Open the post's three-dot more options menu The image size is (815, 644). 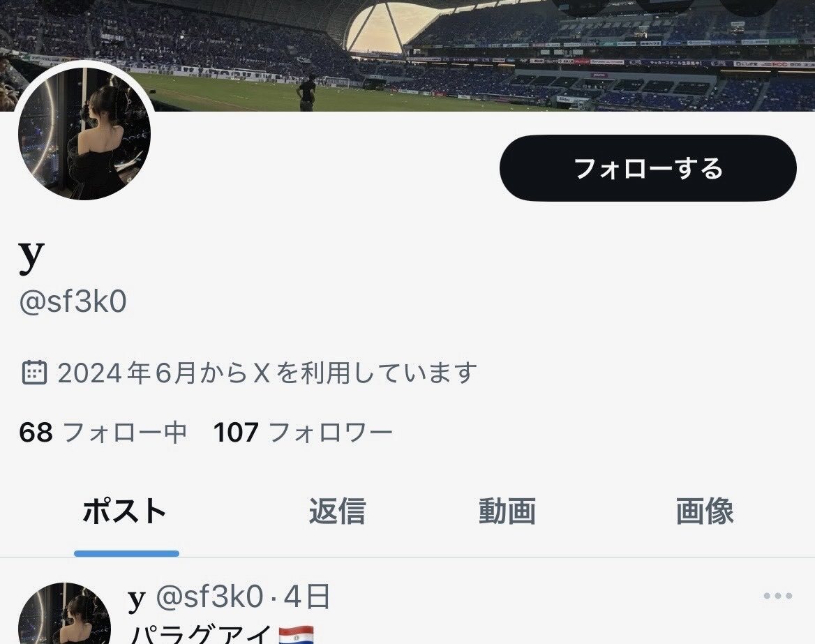(x=777, y=596)
